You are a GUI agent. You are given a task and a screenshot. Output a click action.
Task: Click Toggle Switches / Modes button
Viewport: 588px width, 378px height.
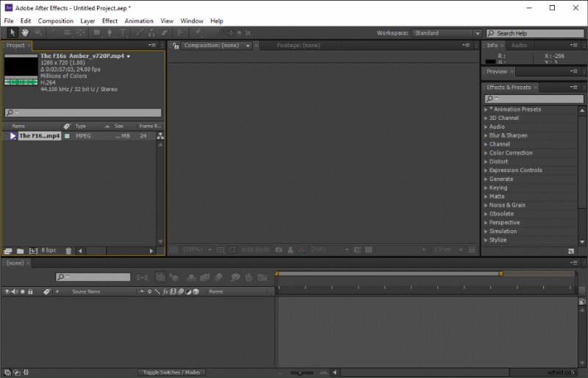pyautogui.click(x=171, y=372)
